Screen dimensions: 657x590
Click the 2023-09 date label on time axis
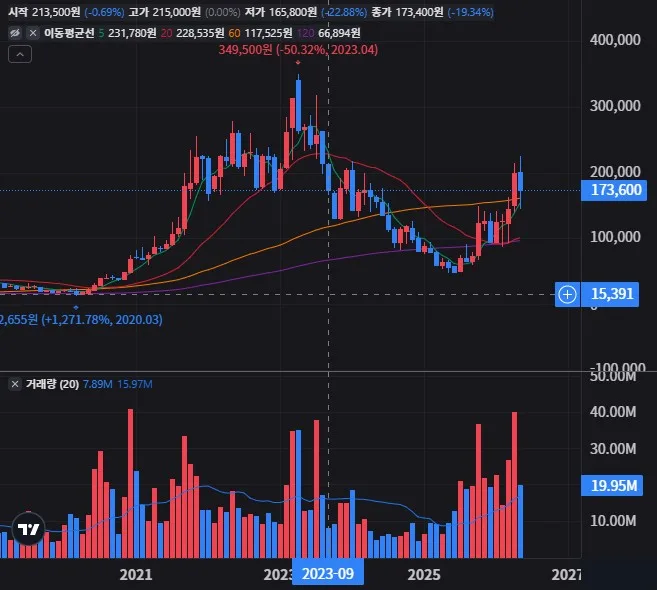click(328, 573)
